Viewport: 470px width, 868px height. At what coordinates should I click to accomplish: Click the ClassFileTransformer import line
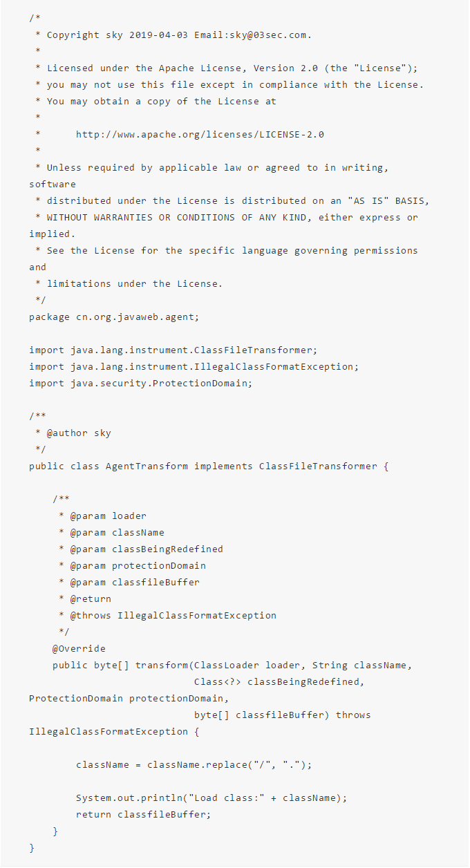click(x=173, y=350)
